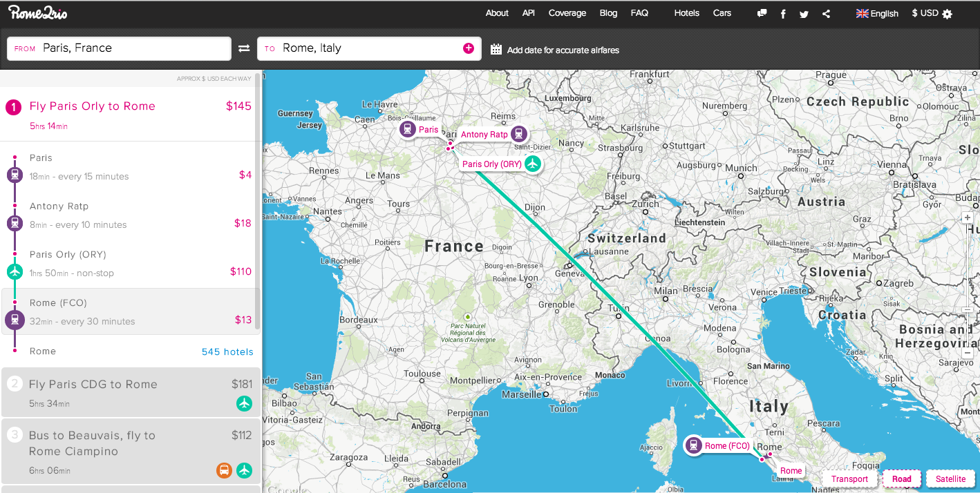Click the feedback chat bubbles icon

(762, 13)
